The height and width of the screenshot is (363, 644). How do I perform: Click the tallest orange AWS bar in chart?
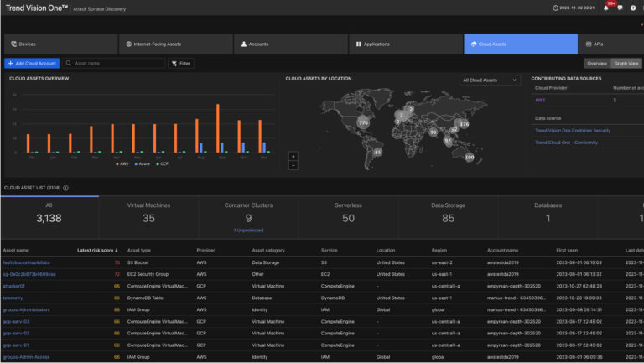pyautogui.click(x=218, y=128)
